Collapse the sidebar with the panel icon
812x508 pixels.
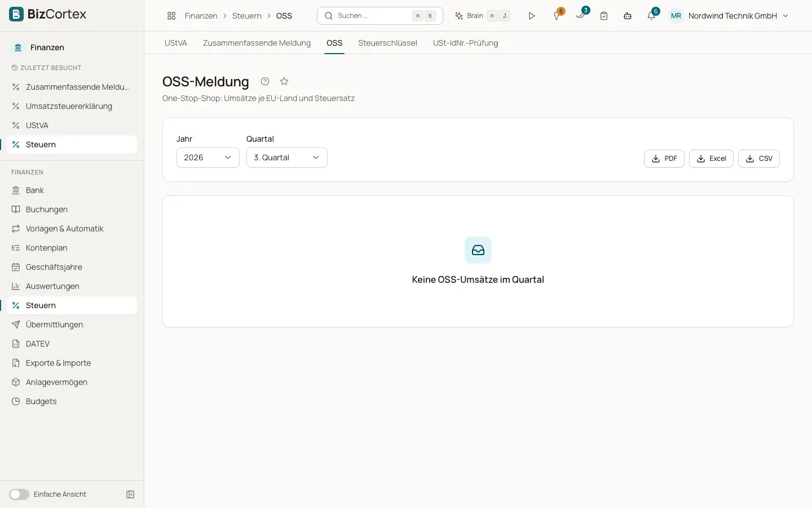point(130,494)
